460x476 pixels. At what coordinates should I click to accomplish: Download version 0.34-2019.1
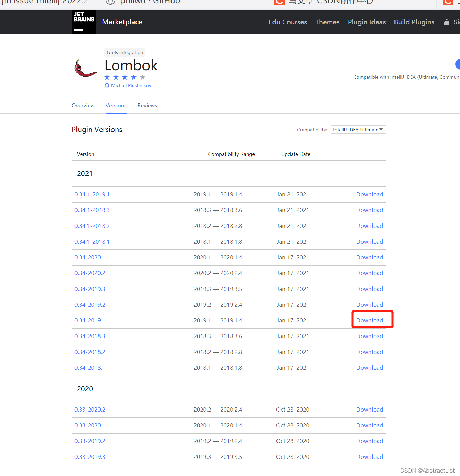click(x=369, y=320)
